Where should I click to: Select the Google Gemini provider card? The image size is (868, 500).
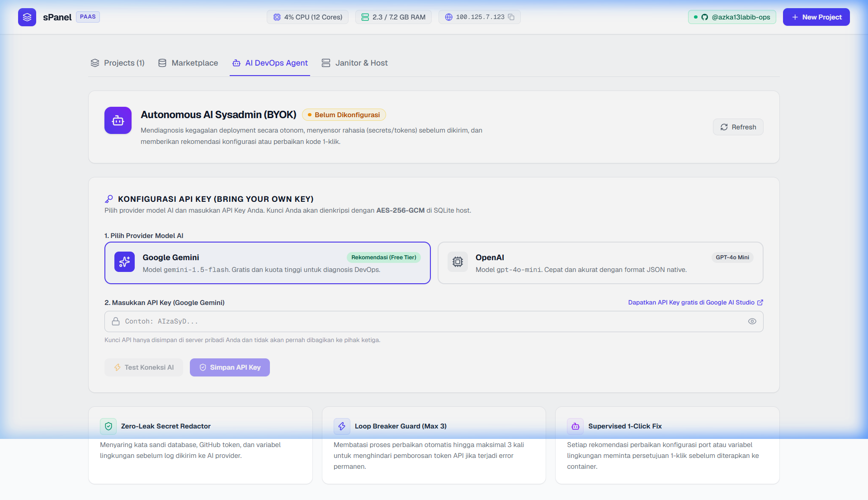click(268, 263)
